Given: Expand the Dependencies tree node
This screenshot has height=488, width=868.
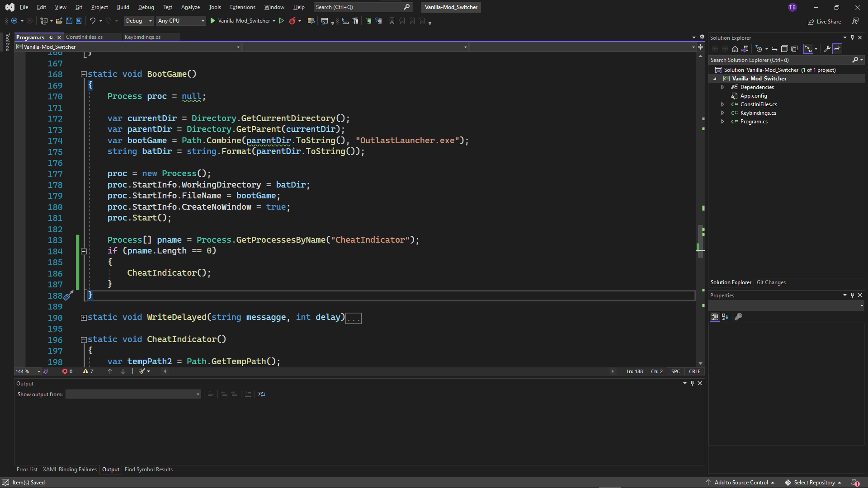Looking at the screenshot, I should point(722,87).
